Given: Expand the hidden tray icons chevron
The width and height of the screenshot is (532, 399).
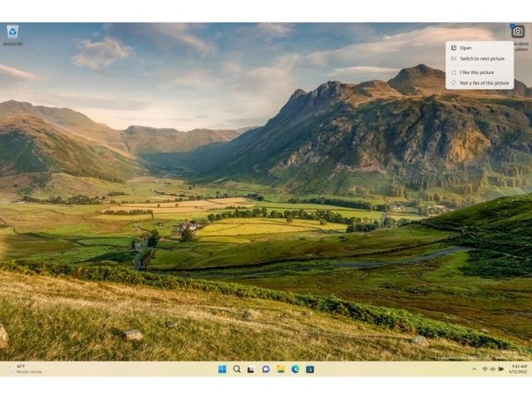Looking at the screenshot, I should [475, 369].
